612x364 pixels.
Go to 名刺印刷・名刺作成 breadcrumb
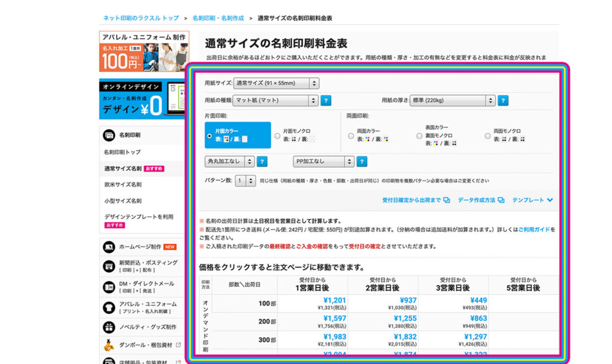[x=218, y=19]
